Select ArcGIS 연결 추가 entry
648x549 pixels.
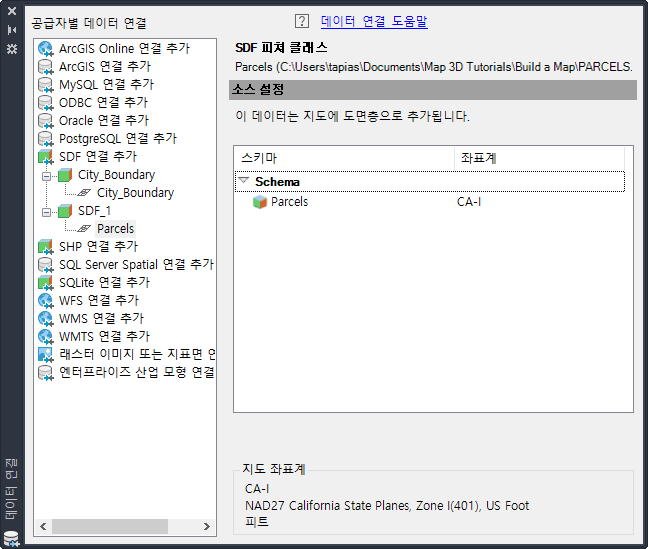point(105,67)
